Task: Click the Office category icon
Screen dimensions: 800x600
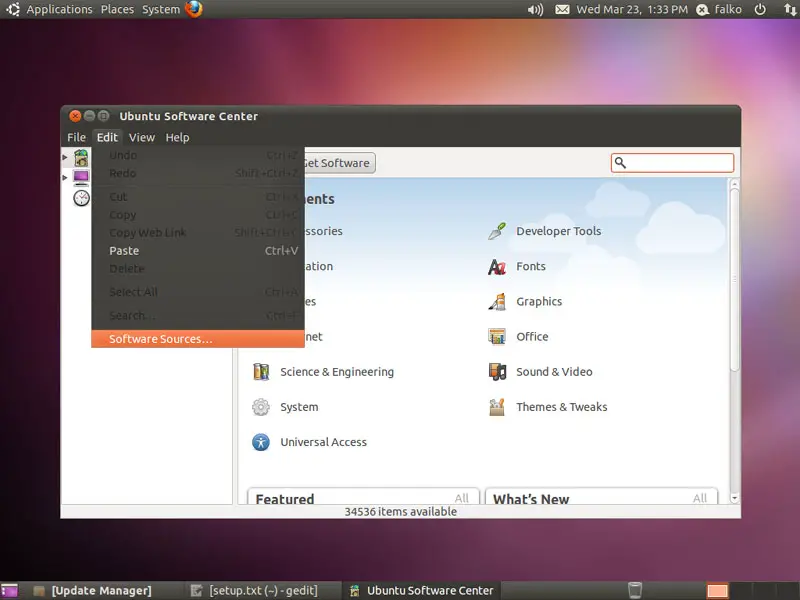Action: [497, 337]
